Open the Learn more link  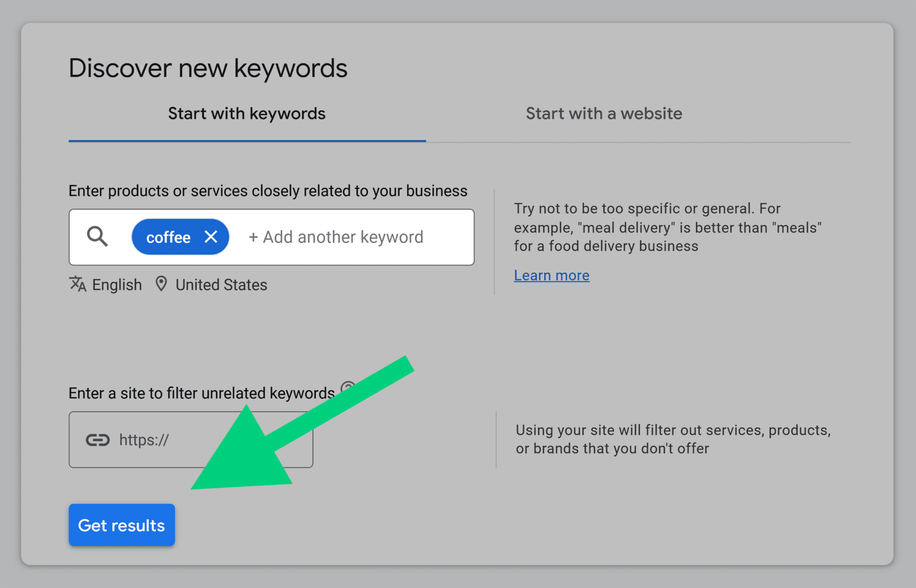(x=552, y=275)
